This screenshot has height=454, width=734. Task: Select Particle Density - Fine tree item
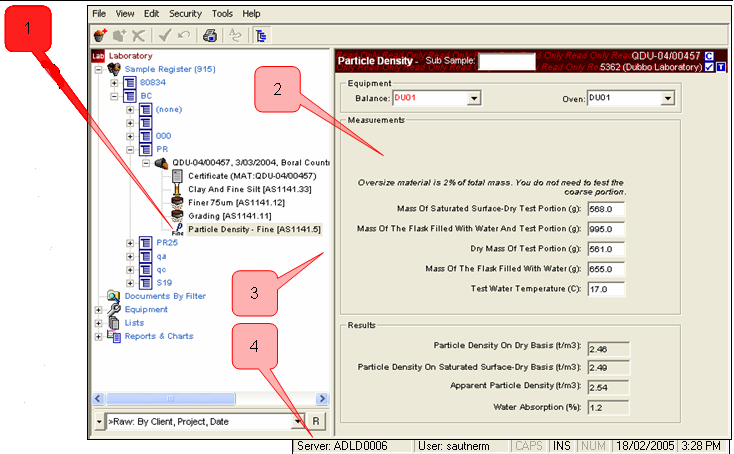tap(254, 229)
